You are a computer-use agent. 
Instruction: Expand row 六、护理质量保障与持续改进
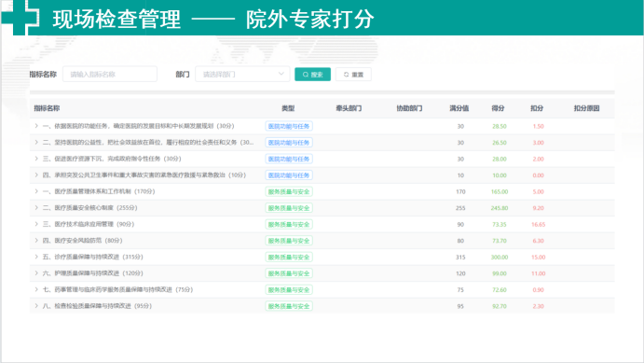coord(36,273)
